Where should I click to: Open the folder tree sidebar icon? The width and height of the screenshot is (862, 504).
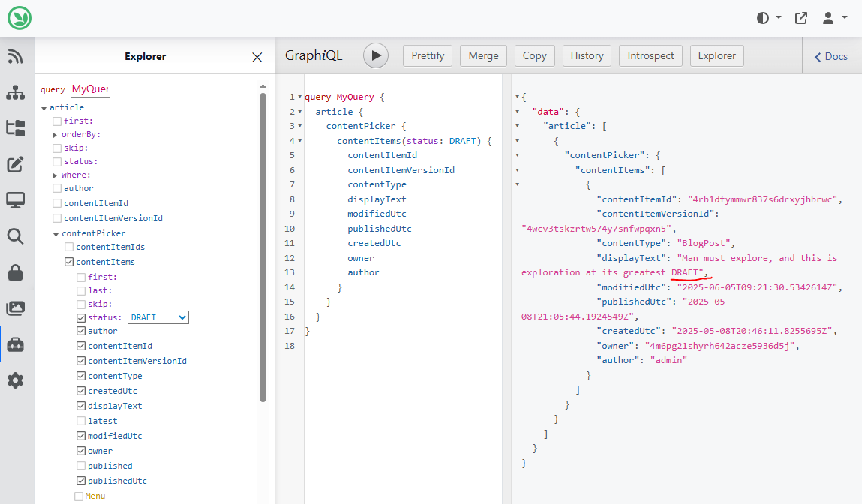point(16,128)
